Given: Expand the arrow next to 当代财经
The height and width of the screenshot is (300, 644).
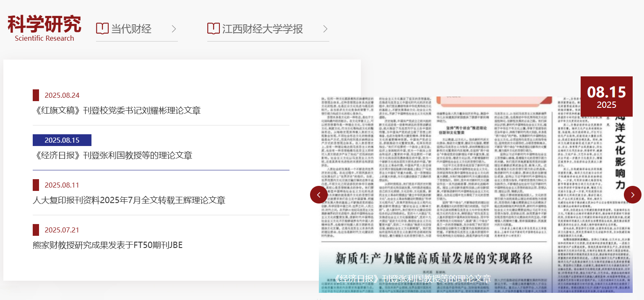Looking at the screenshot, I should [174, 29].
